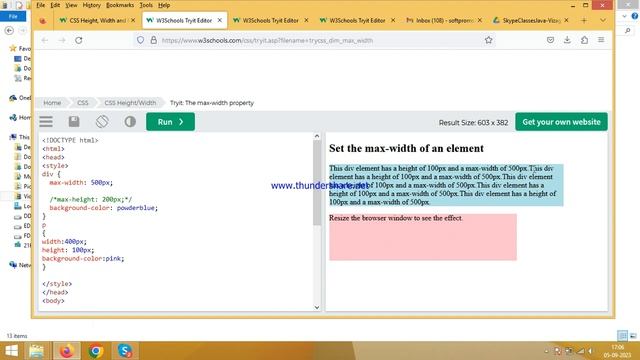Image resolution: width=640 pixels, height=360 pixels.
Task: Open Save to Pocket icon
Action: coord(550,40)
